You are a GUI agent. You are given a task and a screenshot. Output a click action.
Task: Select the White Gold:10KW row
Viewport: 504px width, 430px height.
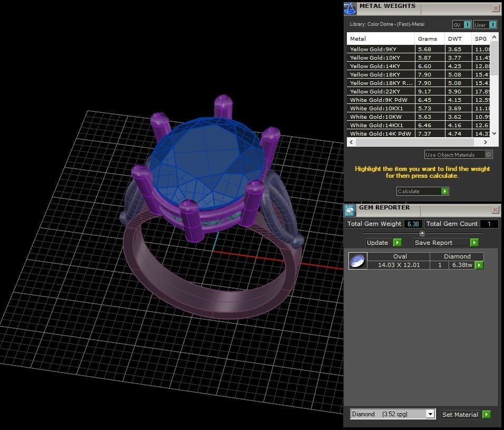[419, 117]
